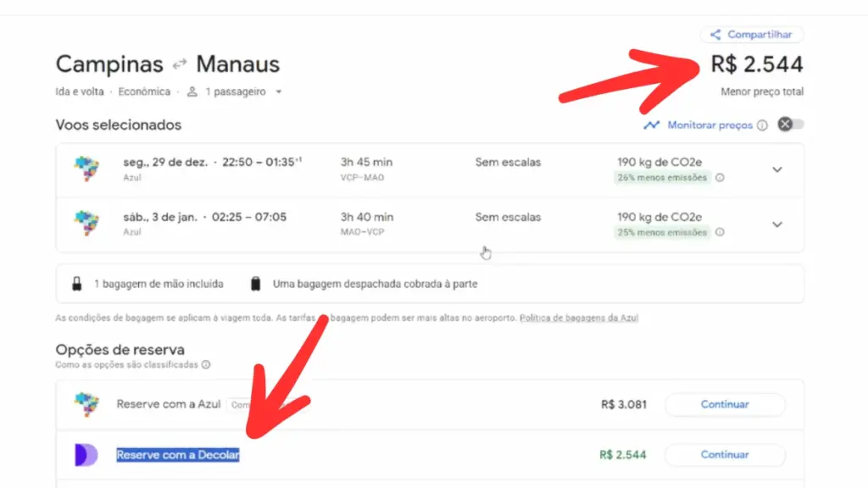Screen dimensions: 868x488
Task: Click the Compartilhar share button
Action: pos(752,34)
